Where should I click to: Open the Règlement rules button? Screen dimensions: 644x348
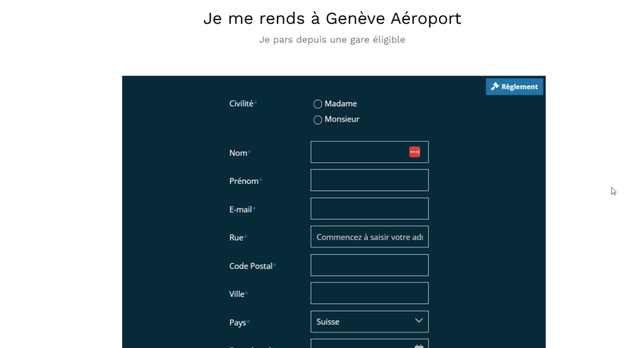pyautogui.click(x=514, y=87)
